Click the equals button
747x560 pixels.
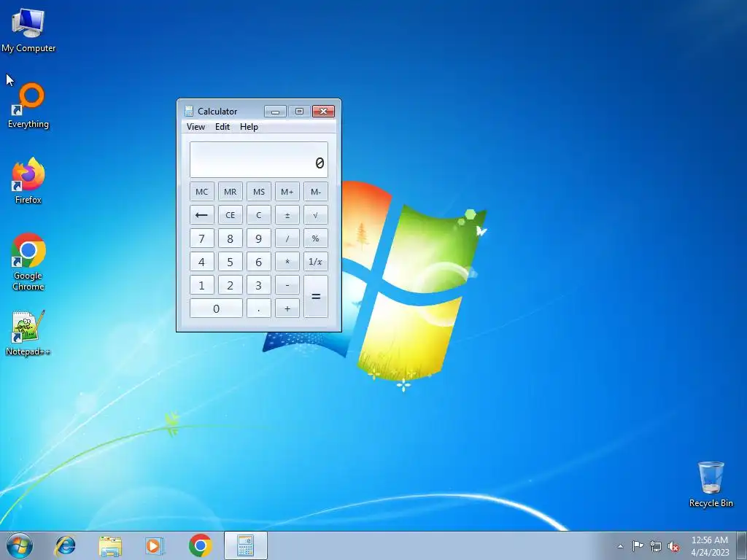tap(316, 296)
